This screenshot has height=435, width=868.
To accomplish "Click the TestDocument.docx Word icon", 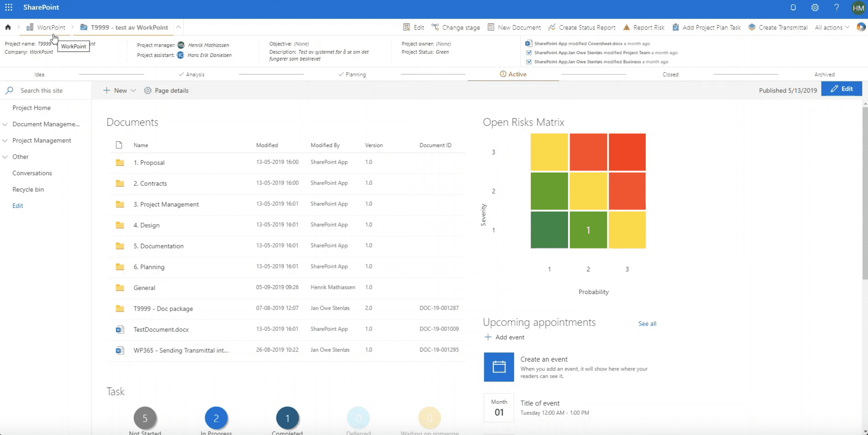I will 120,329.
